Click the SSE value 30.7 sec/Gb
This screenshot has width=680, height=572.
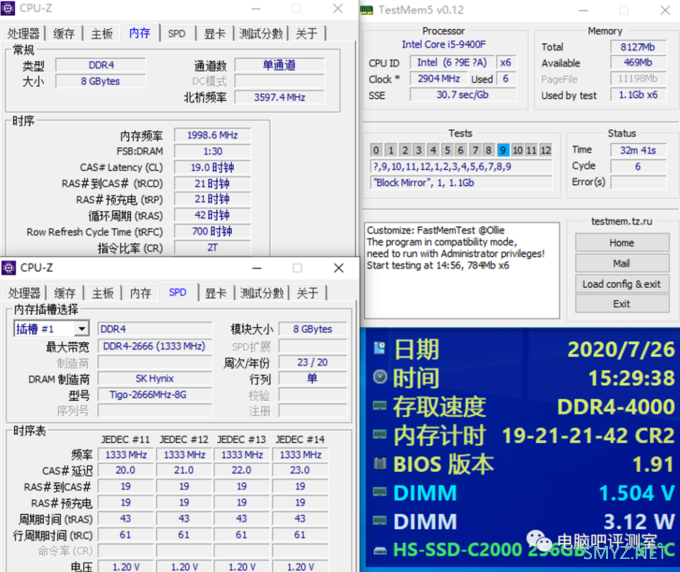[463, 95]
